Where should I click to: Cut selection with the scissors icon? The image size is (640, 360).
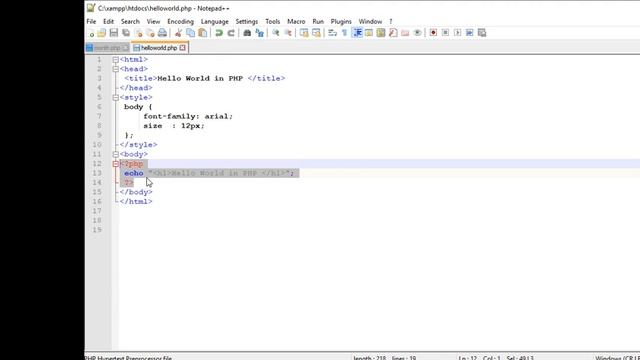pyautogui.click(x=178, y=33)
